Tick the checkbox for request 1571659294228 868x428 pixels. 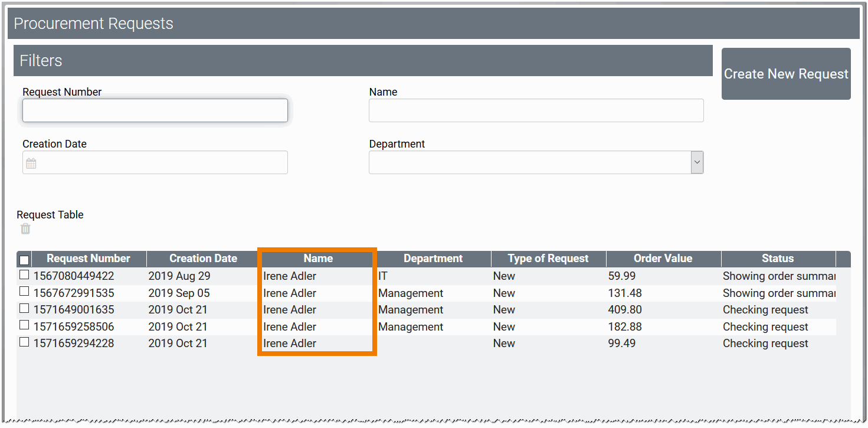pyautogui.click(x=24, y=342)
